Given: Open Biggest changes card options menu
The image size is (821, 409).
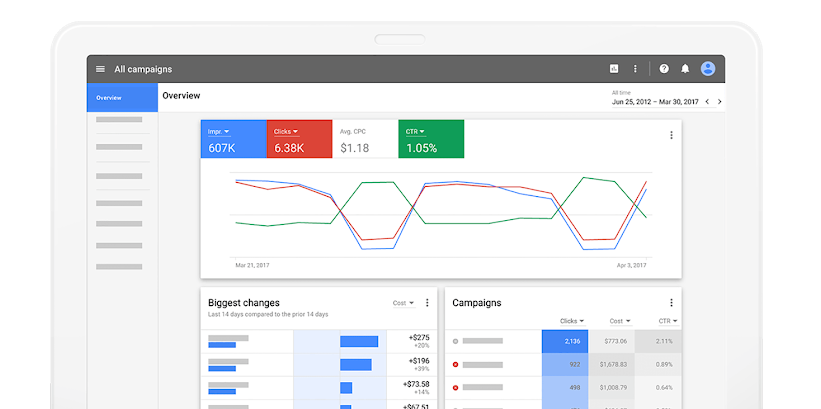Looking at the screenshot, I should (427, 303).
